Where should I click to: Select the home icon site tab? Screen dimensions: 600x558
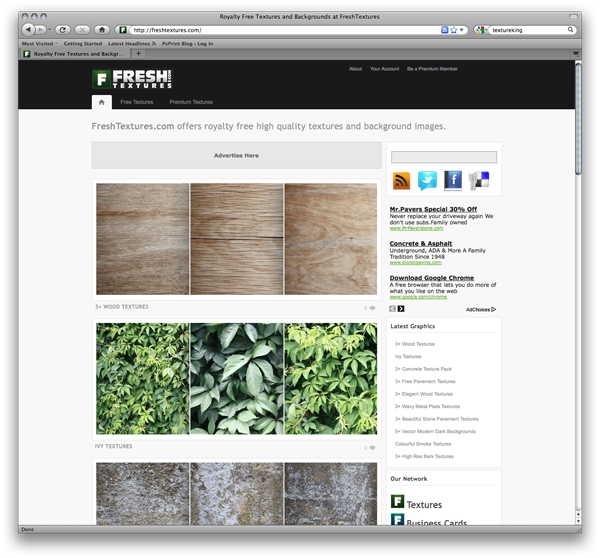point(101,102)
